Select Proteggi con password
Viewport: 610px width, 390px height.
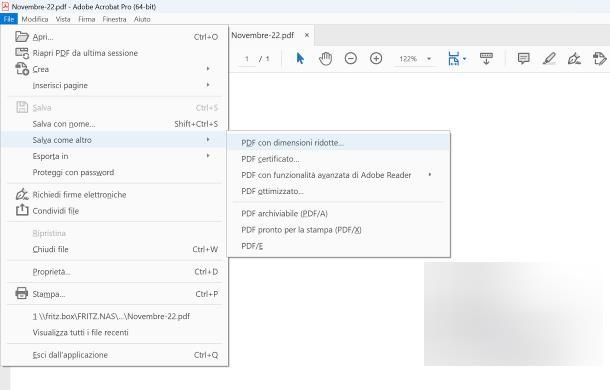(x=114, y=172)
